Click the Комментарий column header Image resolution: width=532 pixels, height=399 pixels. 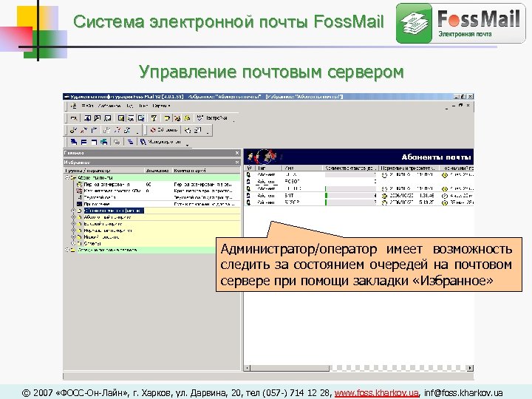coord(206,171)
